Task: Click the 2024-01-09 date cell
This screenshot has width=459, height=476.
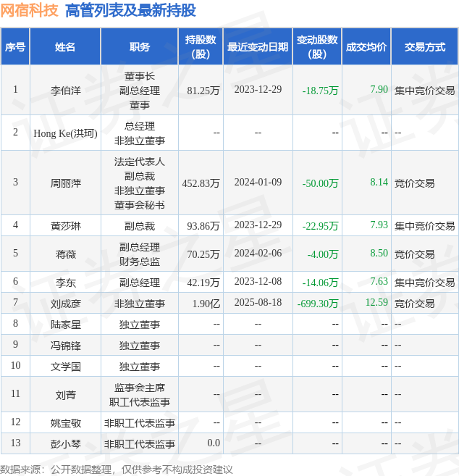Action: pos(258,182)
